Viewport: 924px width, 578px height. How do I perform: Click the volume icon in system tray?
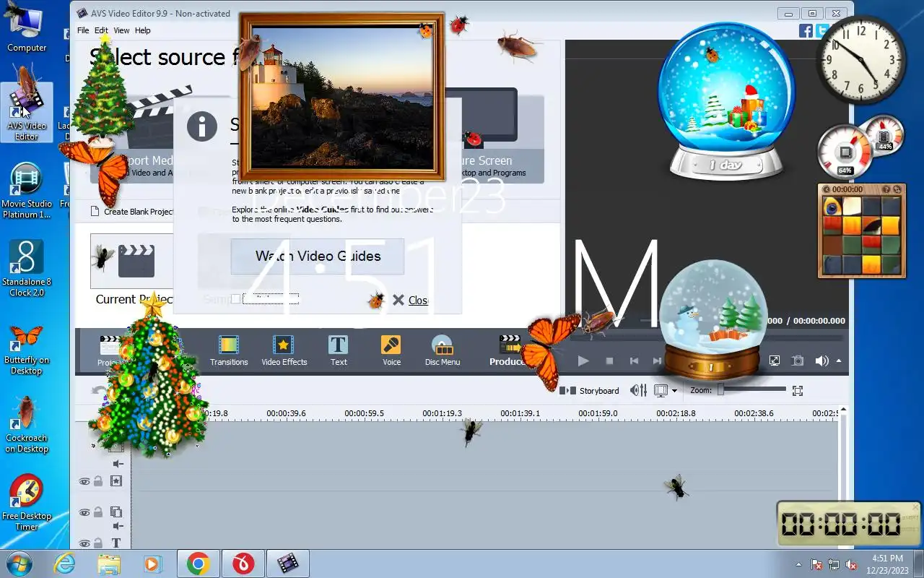(851, 564)
